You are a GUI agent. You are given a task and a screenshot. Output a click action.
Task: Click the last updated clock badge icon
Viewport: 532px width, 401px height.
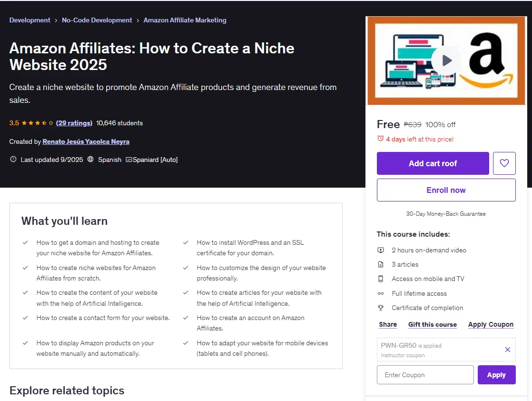click(13, 159)
